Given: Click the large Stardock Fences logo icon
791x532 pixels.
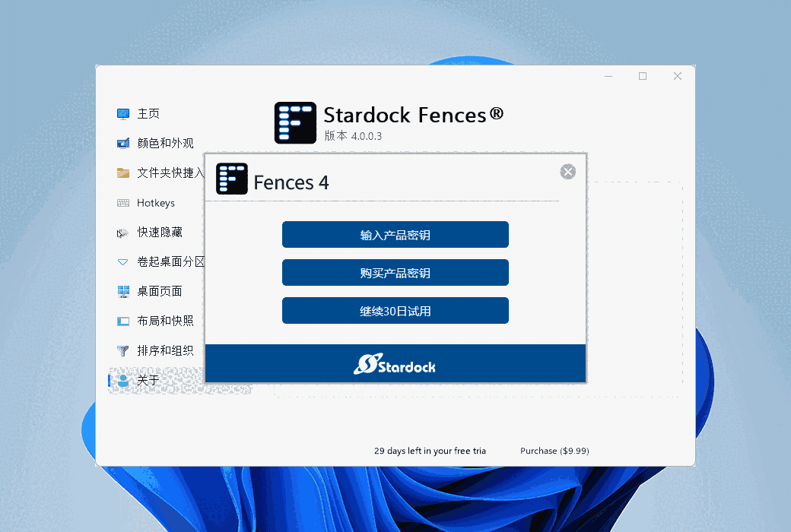Looking at the screenshot, I should click(295, 122).
